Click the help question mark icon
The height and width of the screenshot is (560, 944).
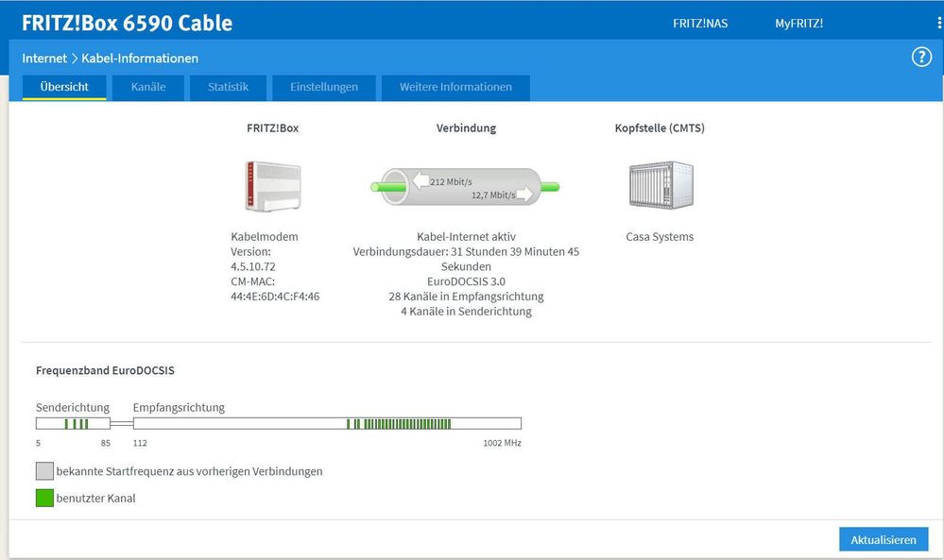point(921,58)
